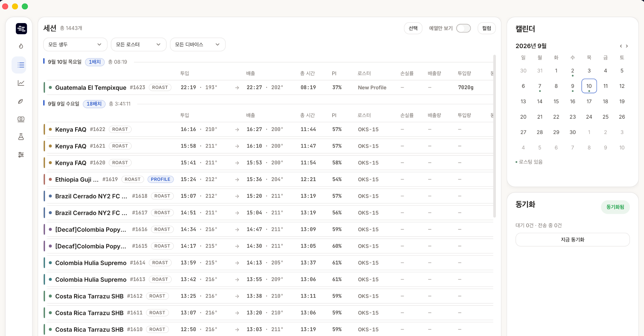The width and height of the screenshot is (644, 336).
Task: Open the flask lab icon in the sidebar
Action: click(21, 137)
